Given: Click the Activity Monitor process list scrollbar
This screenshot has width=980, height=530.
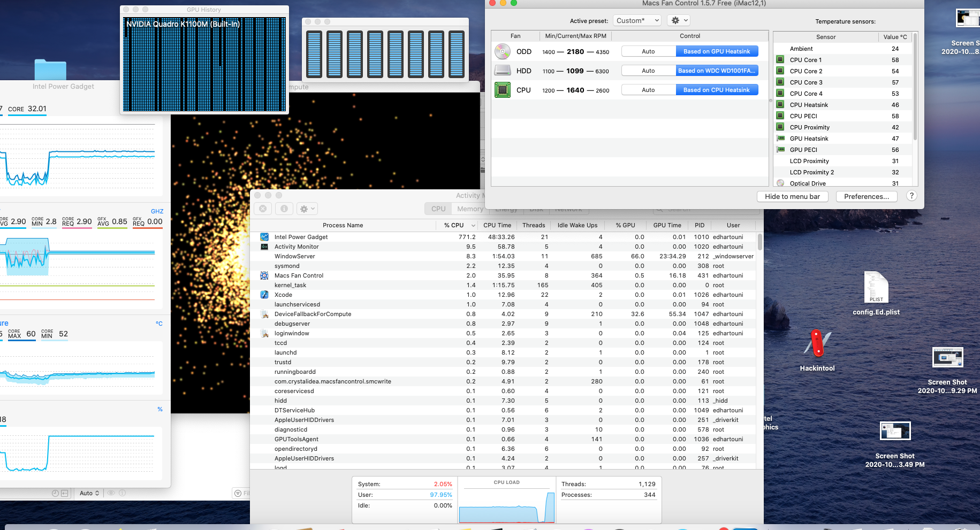Looking at the screenshot, I should (760, 242).
